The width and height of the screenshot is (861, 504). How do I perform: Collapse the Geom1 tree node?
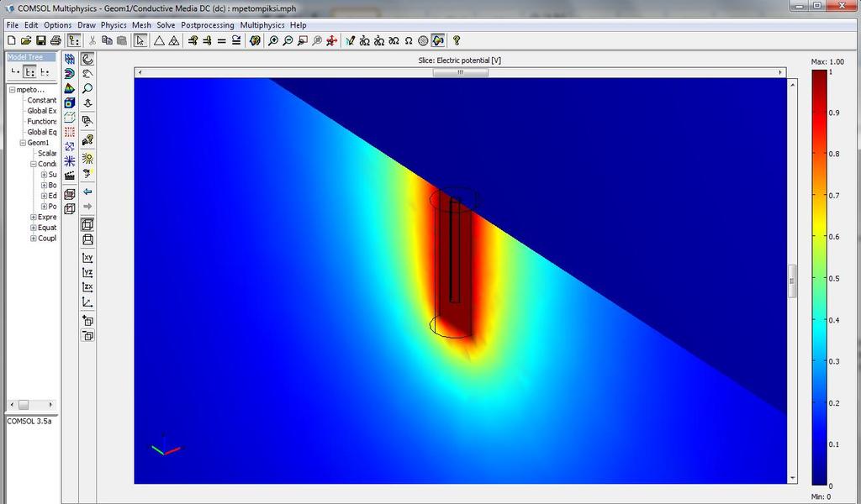(23, 143)
